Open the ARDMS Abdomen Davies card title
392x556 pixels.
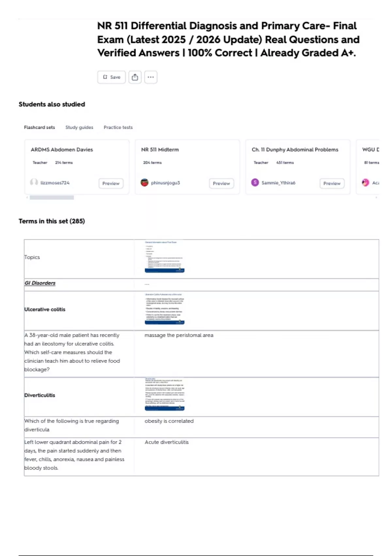62,149
